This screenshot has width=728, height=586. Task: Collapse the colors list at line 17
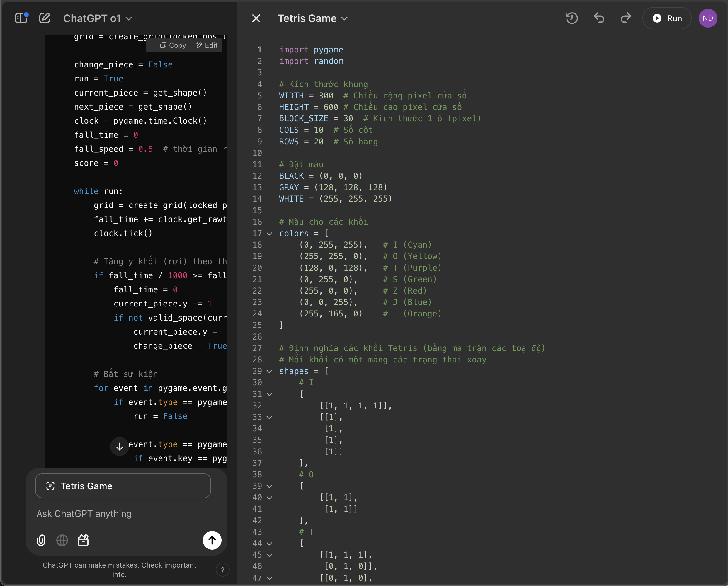point(269,234)
